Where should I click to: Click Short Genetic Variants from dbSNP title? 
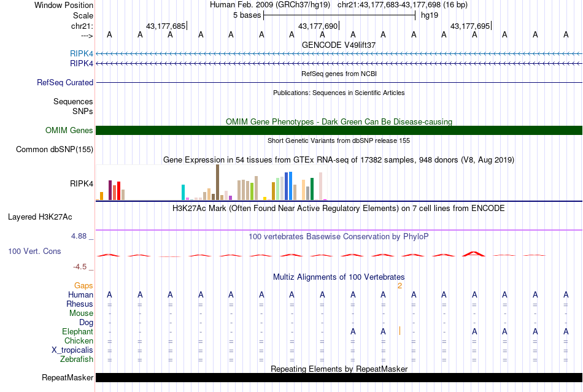(339, 140)
